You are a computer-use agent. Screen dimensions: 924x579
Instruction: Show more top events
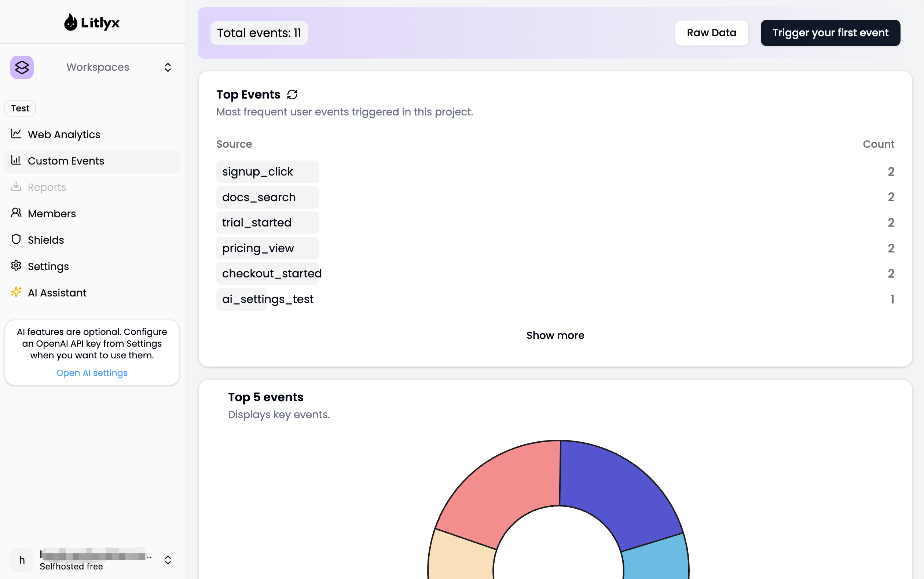point(555,335)
